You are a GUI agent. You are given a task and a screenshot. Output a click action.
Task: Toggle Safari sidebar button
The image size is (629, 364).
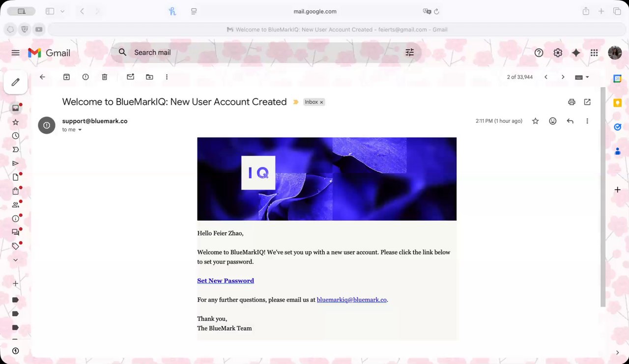[x=50, y=11]
